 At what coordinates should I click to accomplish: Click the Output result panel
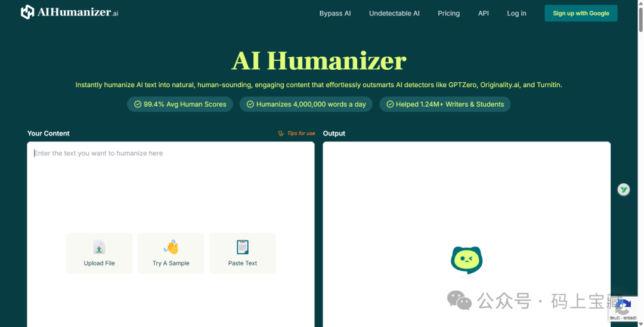(466, 234)
